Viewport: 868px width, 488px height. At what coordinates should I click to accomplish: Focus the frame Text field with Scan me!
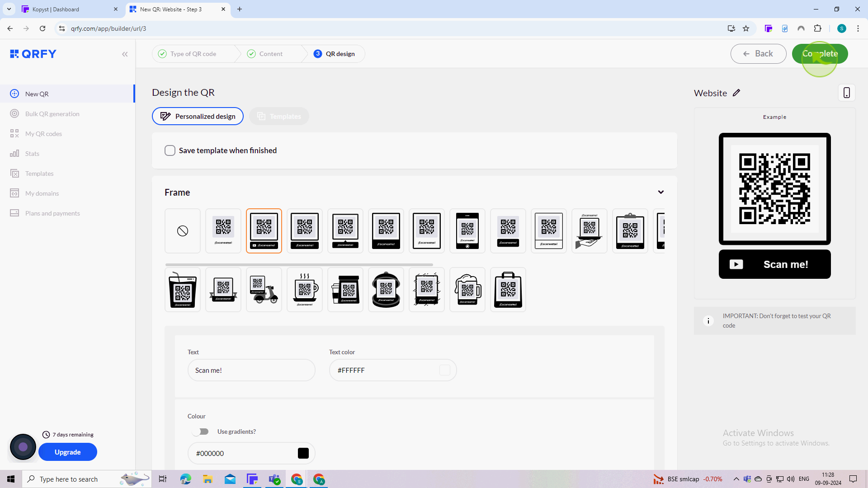[251, 370]
